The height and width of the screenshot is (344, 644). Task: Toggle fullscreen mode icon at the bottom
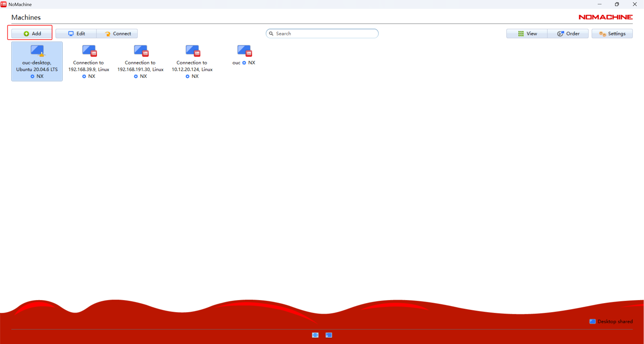coord(315,335)
